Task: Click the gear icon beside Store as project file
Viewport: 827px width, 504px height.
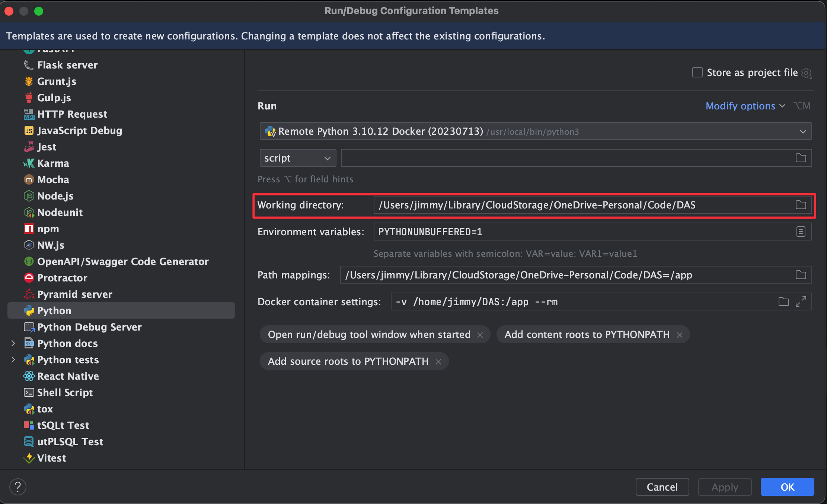Action: coord(807,73)
